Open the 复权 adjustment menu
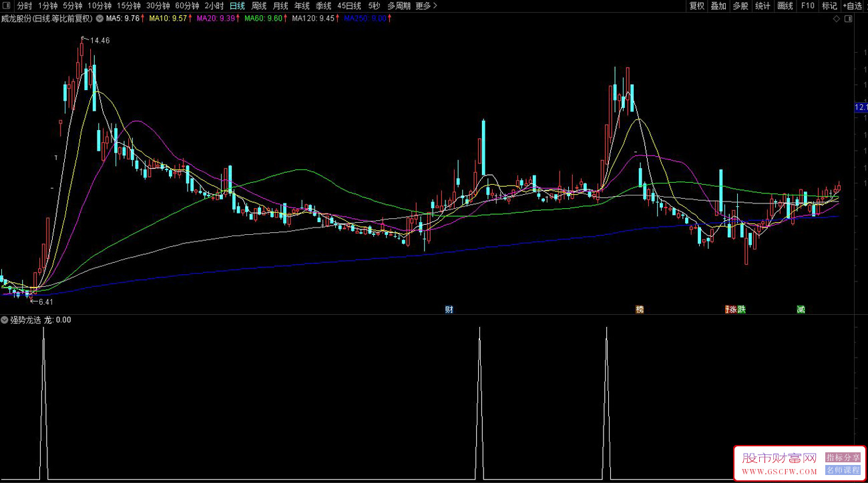The image size is (868, 483). click(x=697, y=6)
